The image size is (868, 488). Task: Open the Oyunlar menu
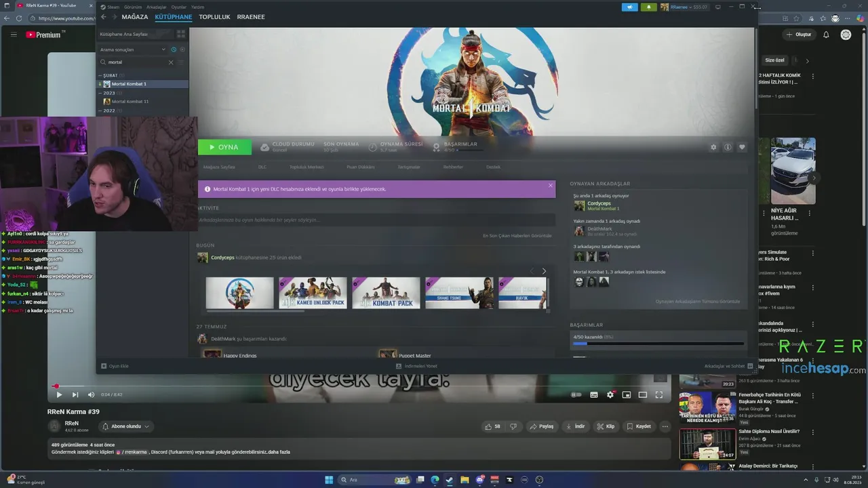179,7
